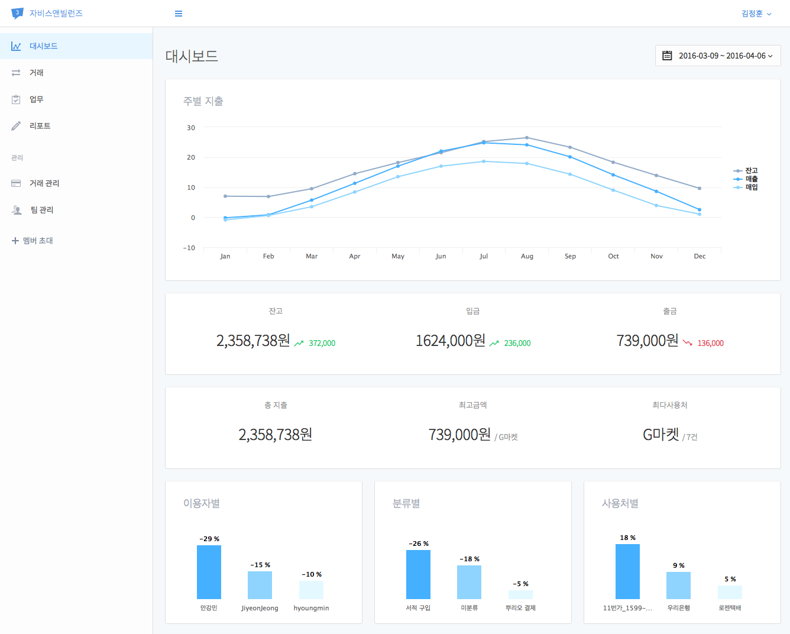This screenshot has width=790, height=634.
Task: Open the 김정훈 user dropdown
Action: click(x=756, y=14)
